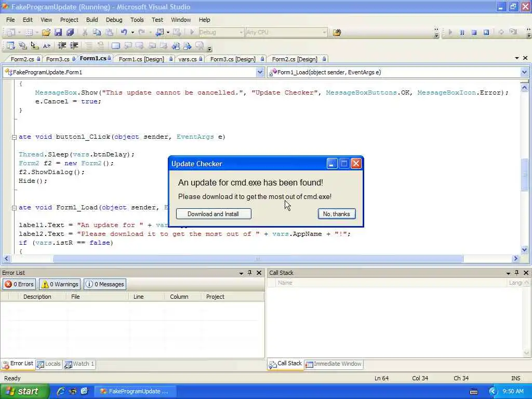Stop debugging with the stop icon
532x399 pixels.
474,33
